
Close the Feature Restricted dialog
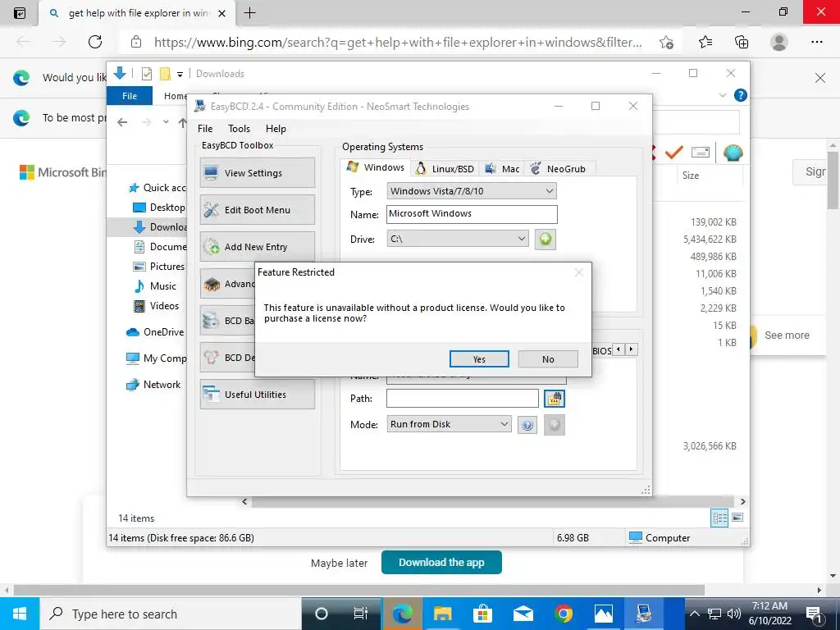579,272
